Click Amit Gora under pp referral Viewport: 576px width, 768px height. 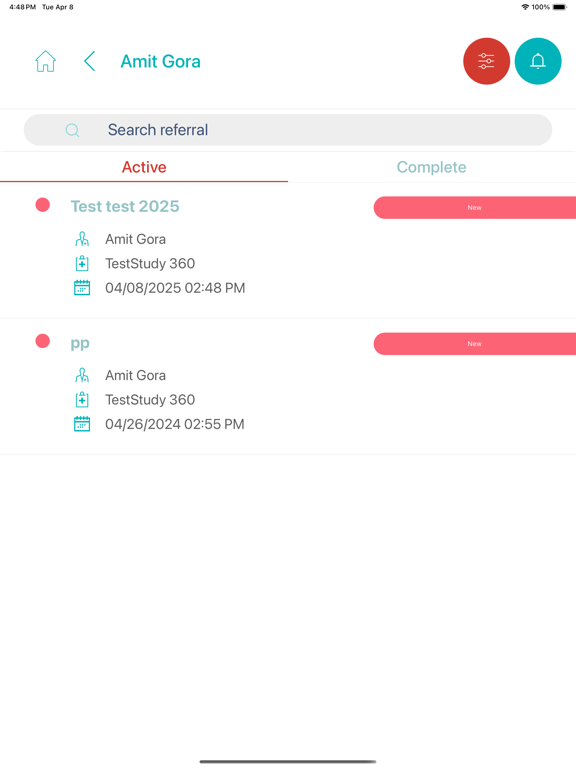pos(136,375)
